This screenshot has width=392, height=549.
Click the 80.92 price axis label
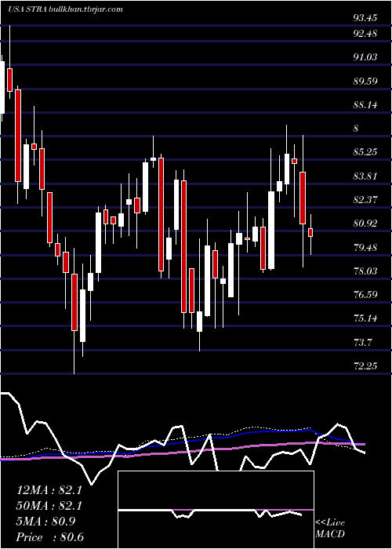pyautogui.click(x=365, y=224)
